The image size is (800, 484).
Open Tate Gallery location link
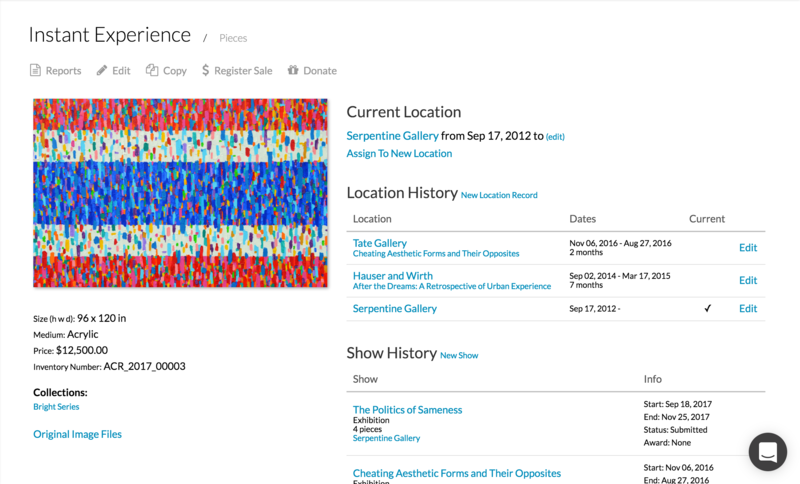(x=379, y=243)
